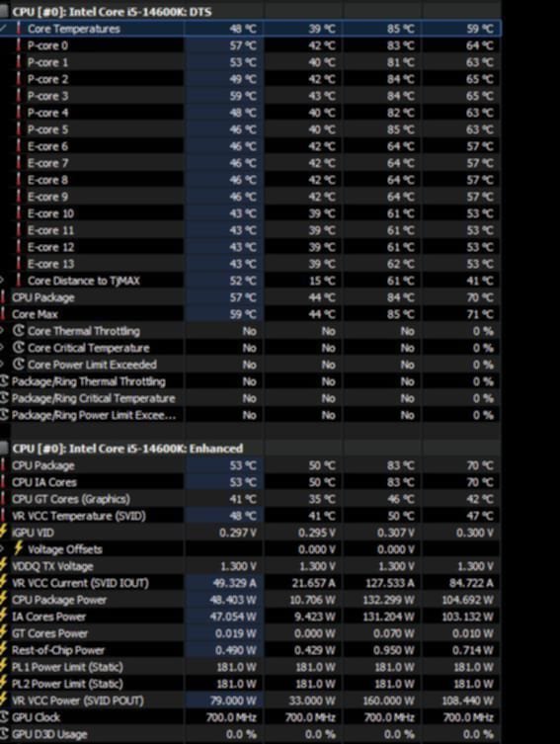The height and width of the screenshot is (744, 560).
Task: Click lightning bolt icon for CPU Package Power
Action: [x=4, y=600]
